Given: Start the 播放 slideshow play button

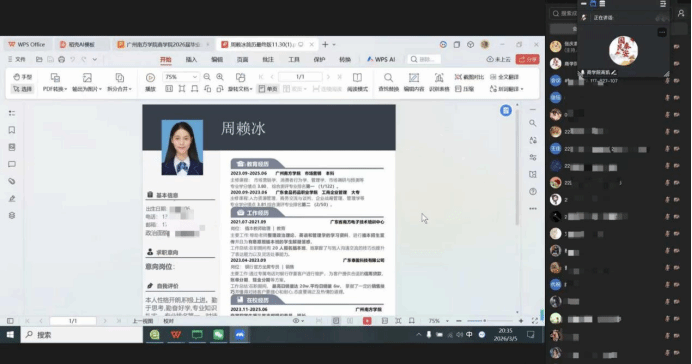Looking at the screenshot, I should coord(150,83).
